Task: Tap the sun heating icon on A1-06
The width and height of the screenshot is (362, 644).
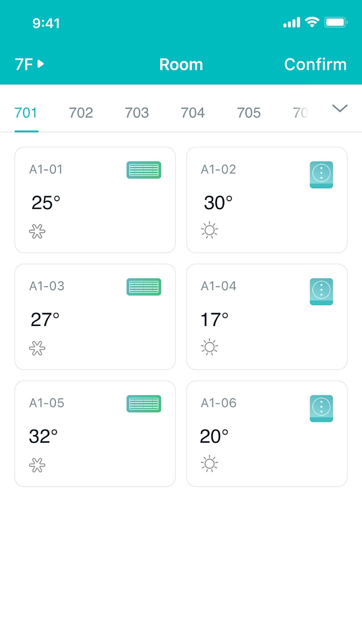Action: [x=209, y=464]
